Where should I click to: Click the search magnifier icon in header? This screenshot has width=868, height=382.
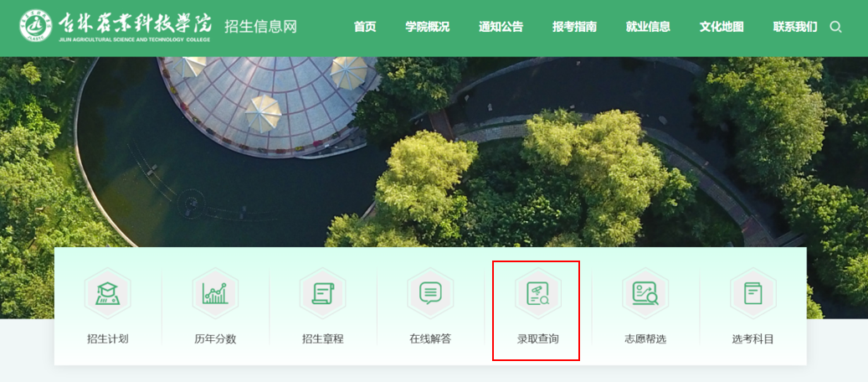836,27
